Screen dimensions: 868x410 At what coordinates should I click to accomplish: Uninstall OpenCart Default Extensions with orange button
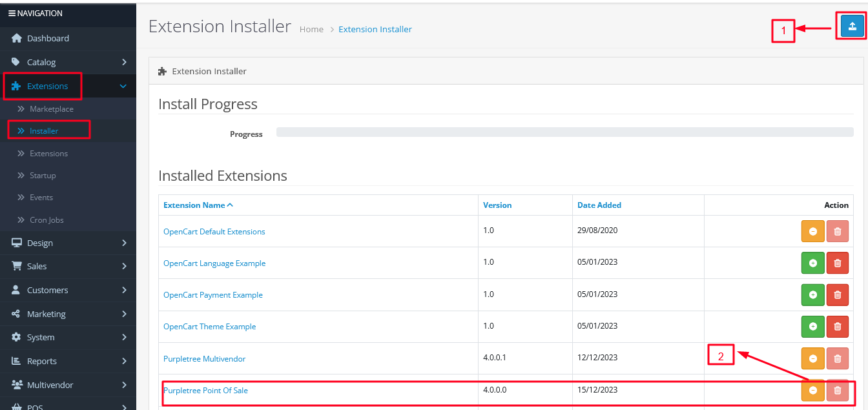[x=813, y=231]
